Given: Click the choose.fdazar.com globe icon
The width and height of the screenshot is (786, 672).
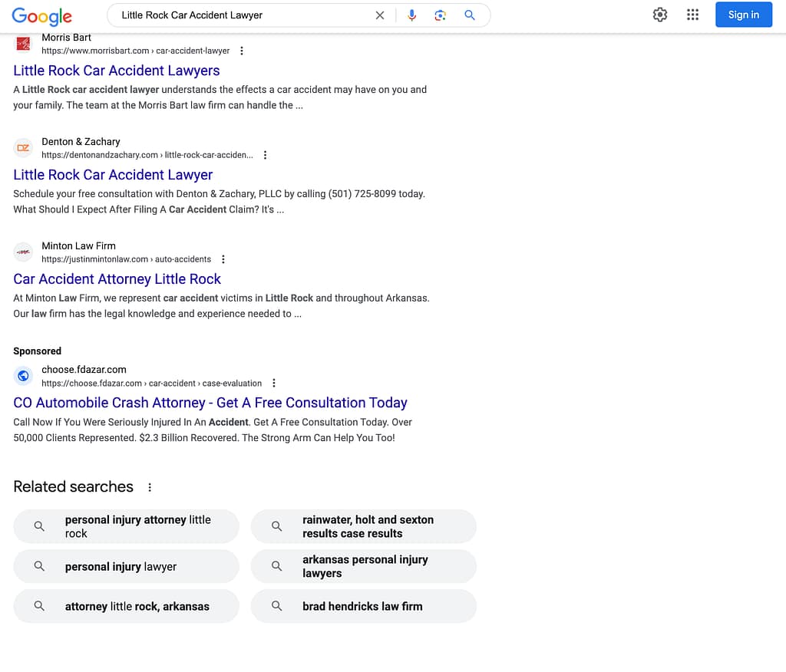Looking at the screenshot, I should [23, 376].
